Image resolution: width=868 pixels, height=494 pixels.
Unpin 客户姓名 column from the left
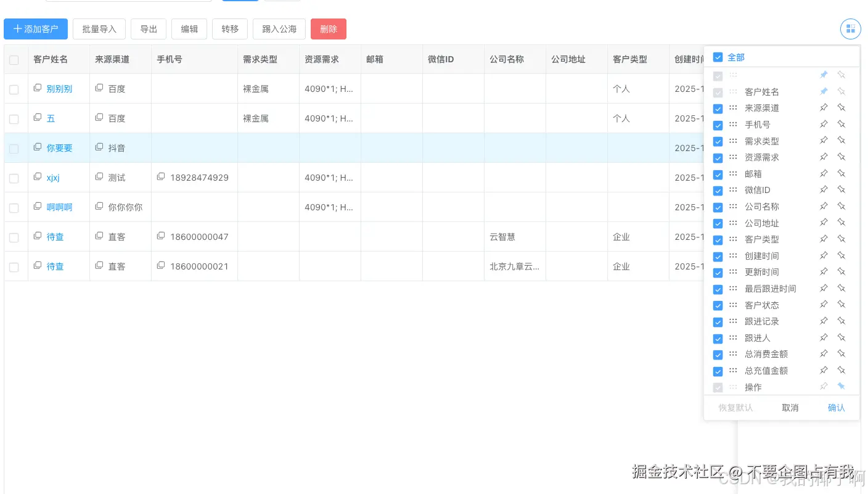[824, 91]
